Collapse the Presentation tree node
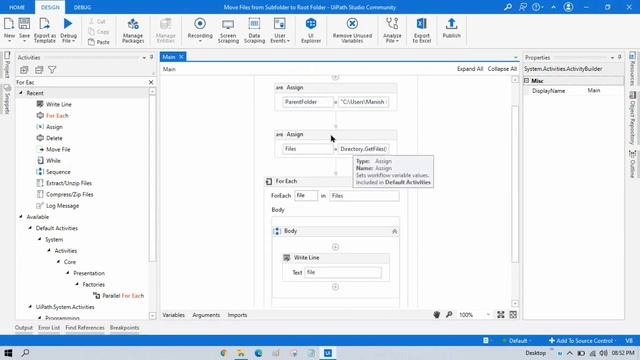The image size is (640, 360). click(68, 273)
